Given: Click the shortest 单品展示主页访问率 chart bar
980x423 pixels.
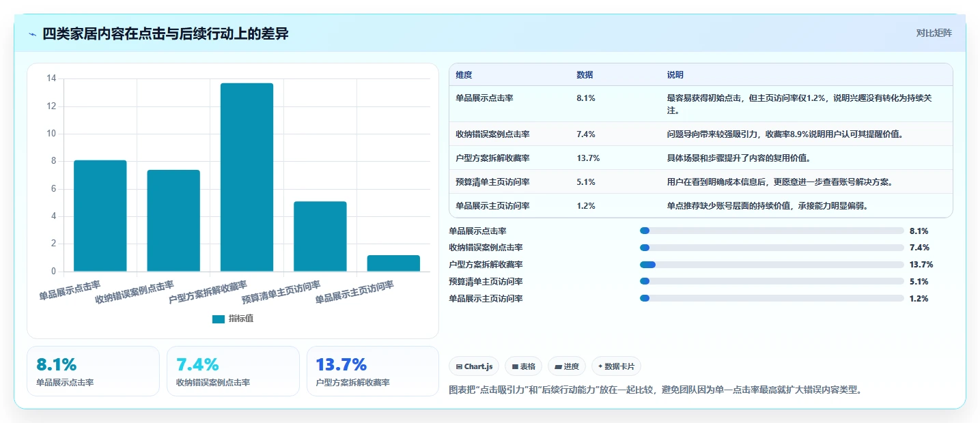Looking at the screenshot, I should pos(393,263).
